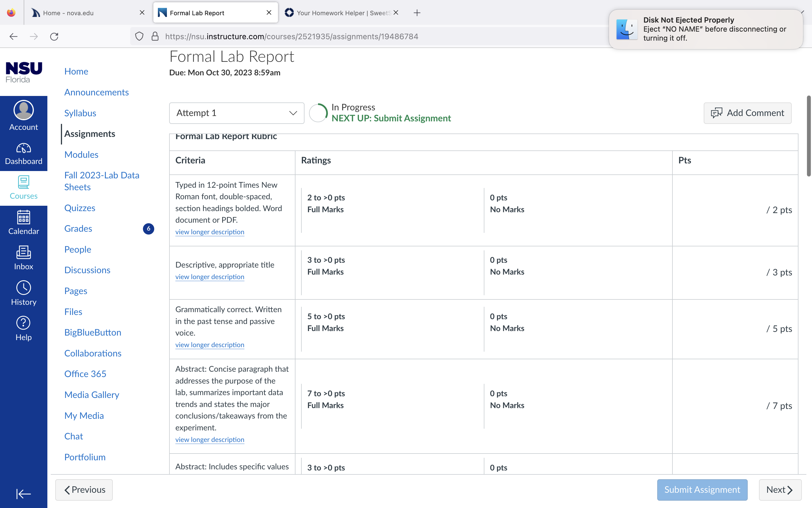
Task: Click the 'NEXT UP: Submit Assignment' text
Action: coord(391,118)
